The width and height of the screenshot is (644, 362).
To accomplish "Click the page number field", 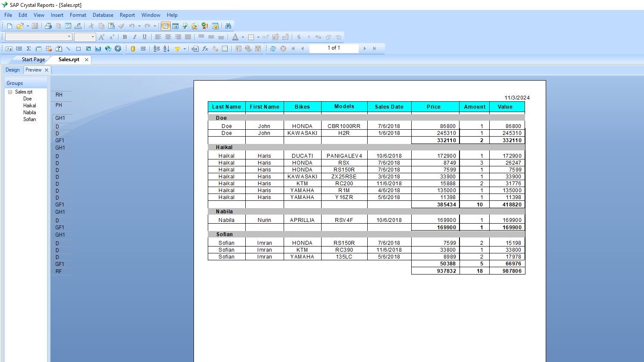I will point(334,48).
